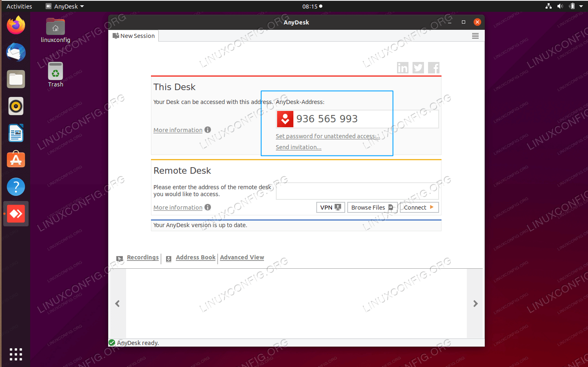Open Rhythmbox from the dock
The height and width of the screenshot is (367, 588).
pos(16,106)
